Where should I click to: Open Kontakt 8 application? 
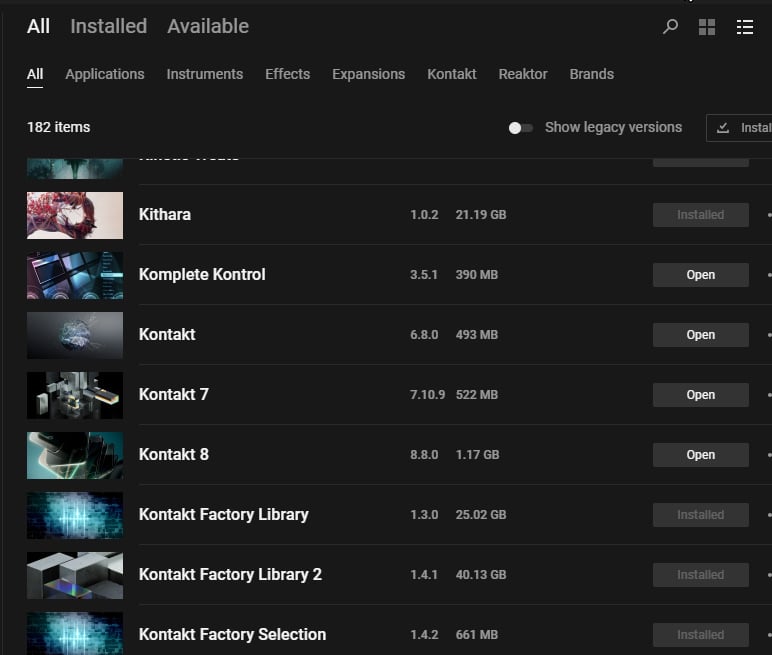pyautogui.click(x=701, y=455)
